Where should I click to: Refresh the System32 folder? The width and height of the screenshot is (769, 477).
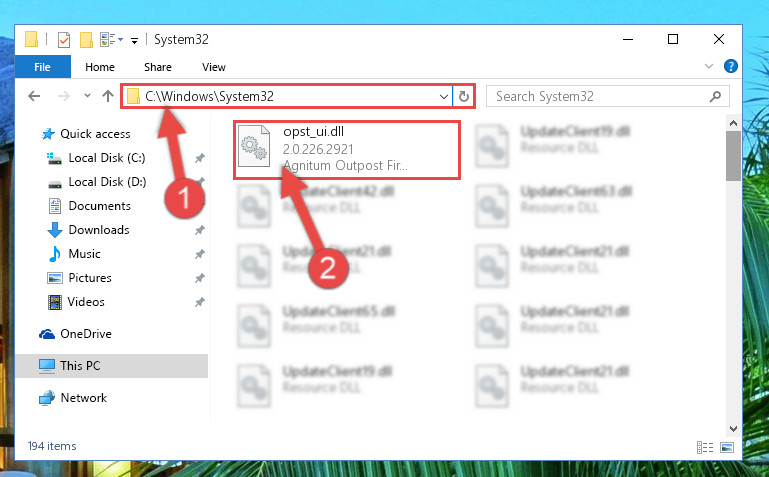(463, 97)
